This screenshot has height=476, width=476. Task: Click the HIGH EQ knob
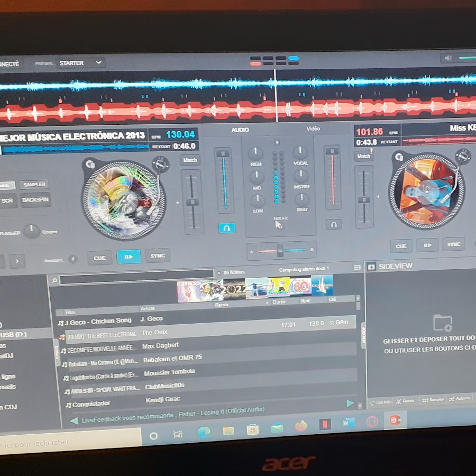[x=255, y=153]
